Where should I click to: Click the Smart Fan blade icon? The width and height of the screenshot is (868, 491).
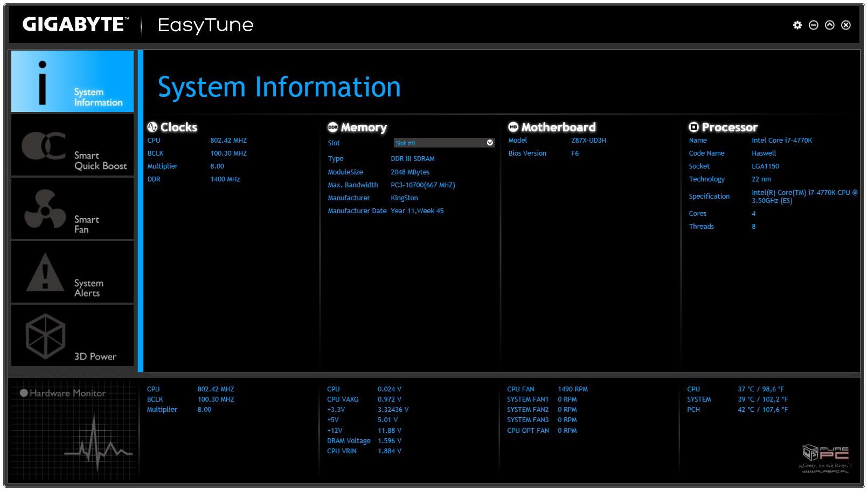[45, 209]
